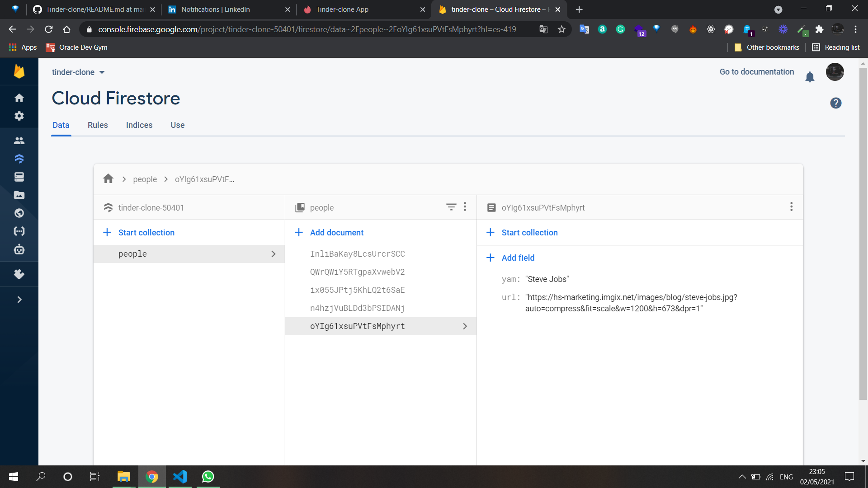Open people collection three-dot menu
The width and height of the screenshot is (868, 488).
(465, 207)
